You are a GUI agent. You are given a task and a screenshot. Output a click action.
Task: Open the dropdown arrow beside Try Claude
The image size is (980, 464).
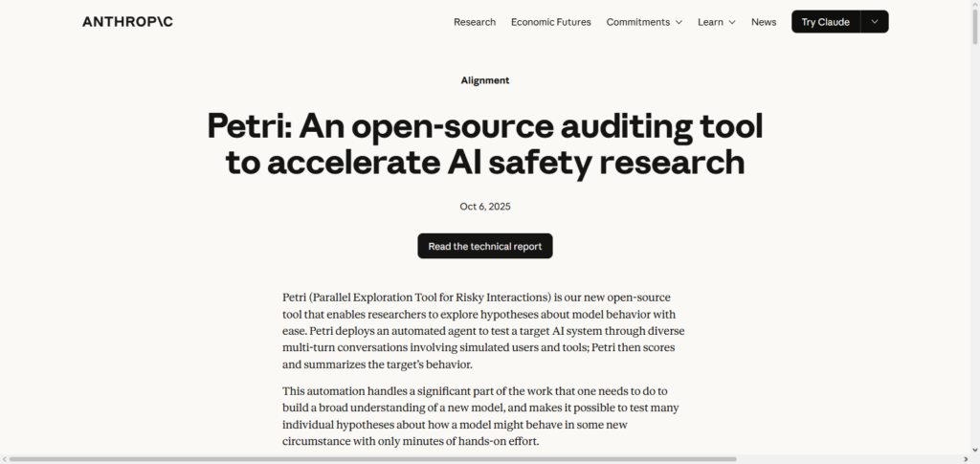(x=875, y=22)
